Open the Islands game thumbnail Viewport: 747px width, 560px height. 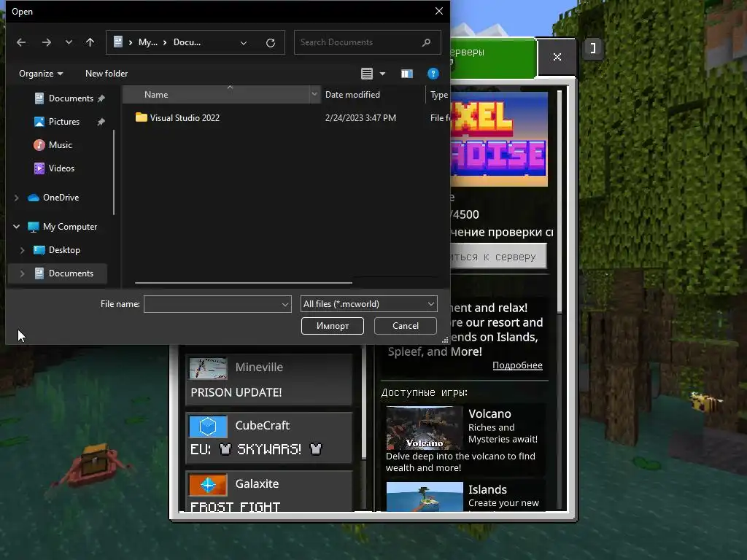(425, 497)
